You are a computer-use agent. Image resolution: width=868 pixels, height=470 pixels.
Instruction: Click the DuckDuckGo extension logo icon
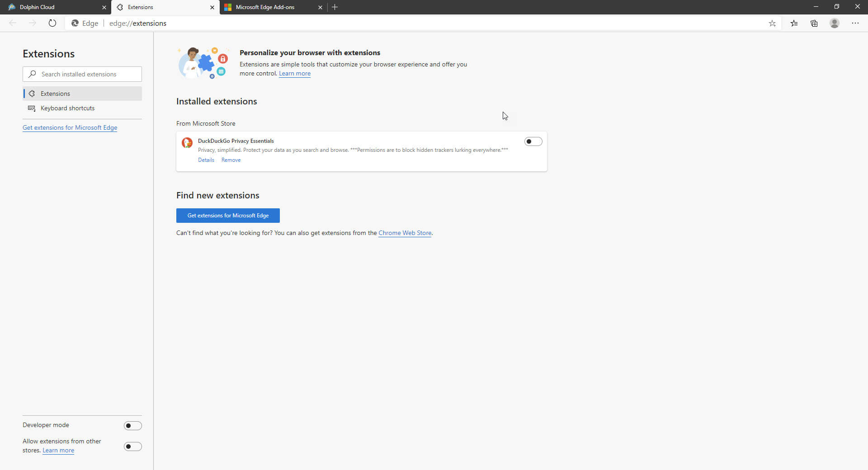[187, 143]
